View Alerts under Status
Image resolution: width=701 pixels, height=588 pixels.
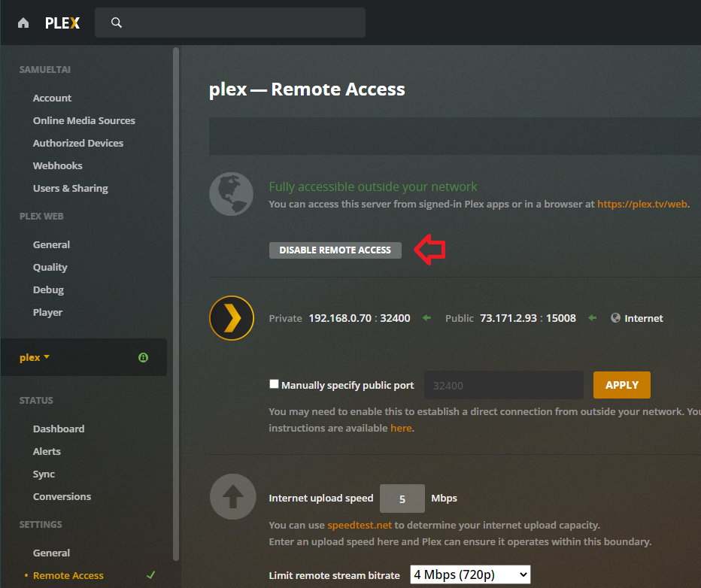(x=47, y=451)
